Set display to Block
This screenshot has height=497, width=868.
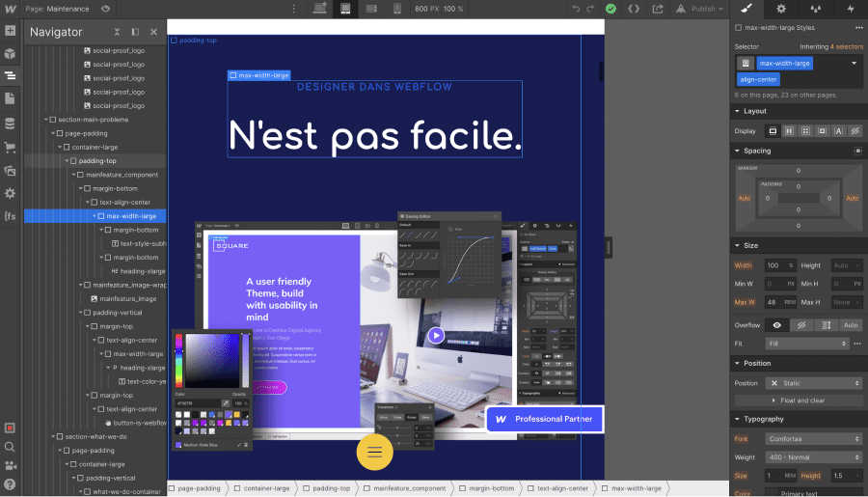pos(773,131)
